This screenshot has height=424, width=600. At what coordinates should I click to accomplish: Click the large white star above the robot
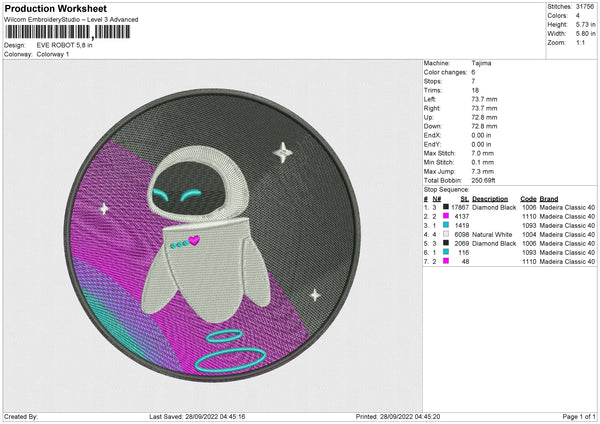point(283,153)
